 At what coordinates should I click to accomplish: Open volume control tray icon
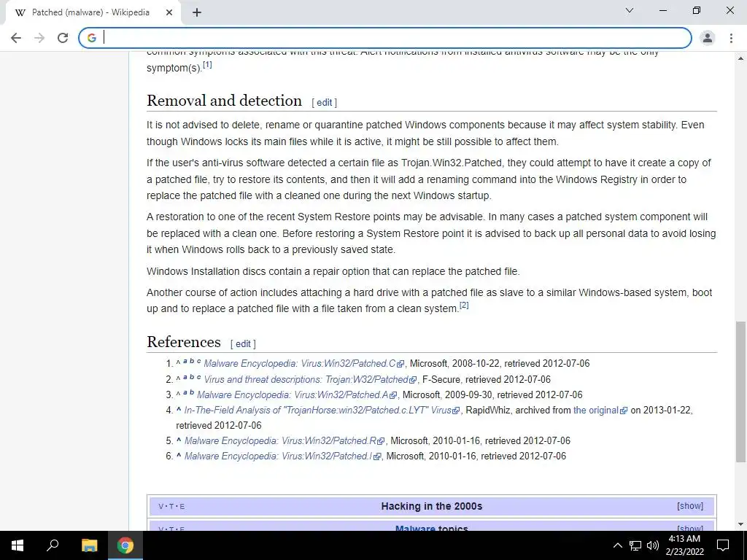point(653,545)
